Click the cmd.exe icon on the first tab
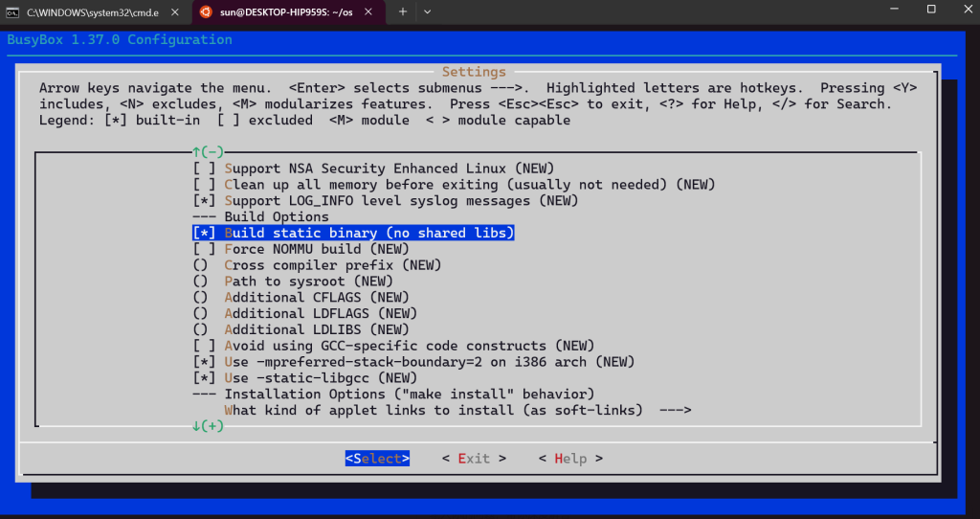Screen dimensions: 980x519 pos(12,11)
